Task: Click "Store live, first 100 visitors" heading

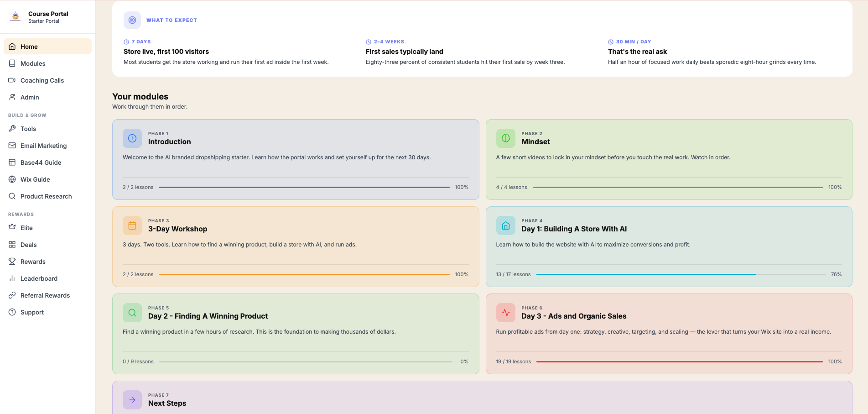Action: click(x=166, y=52)
